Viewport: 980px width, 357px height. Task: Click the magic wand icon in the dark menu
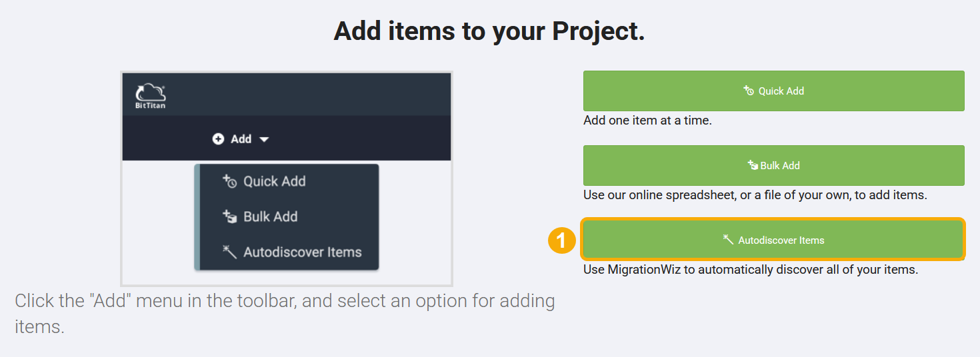point(229,252)
